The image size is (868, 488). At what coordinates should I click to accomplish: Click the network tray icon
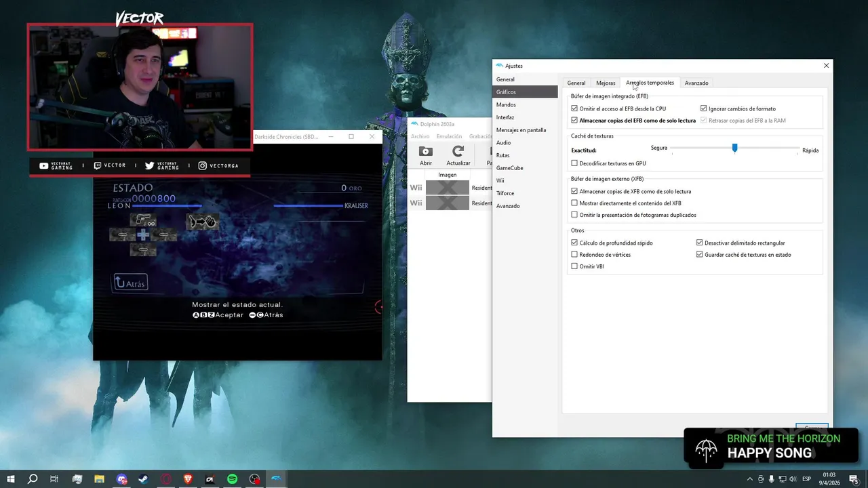(782, 479)
